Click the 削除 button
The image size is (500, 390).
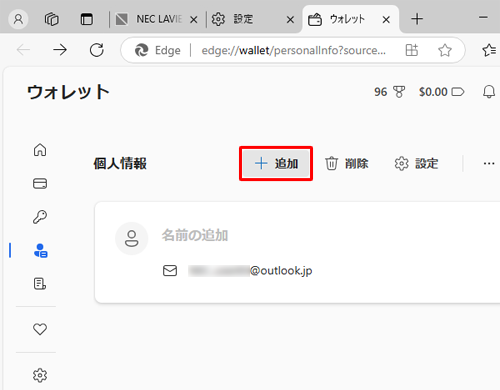pyautogui.click(x=347, y=163)
